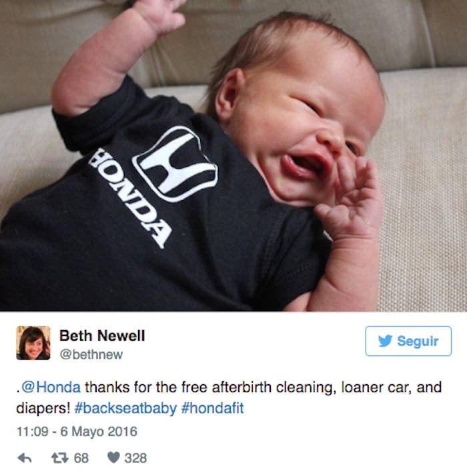
Task: Like the tweet with the heart icon
Action: [x=113, y=458]
